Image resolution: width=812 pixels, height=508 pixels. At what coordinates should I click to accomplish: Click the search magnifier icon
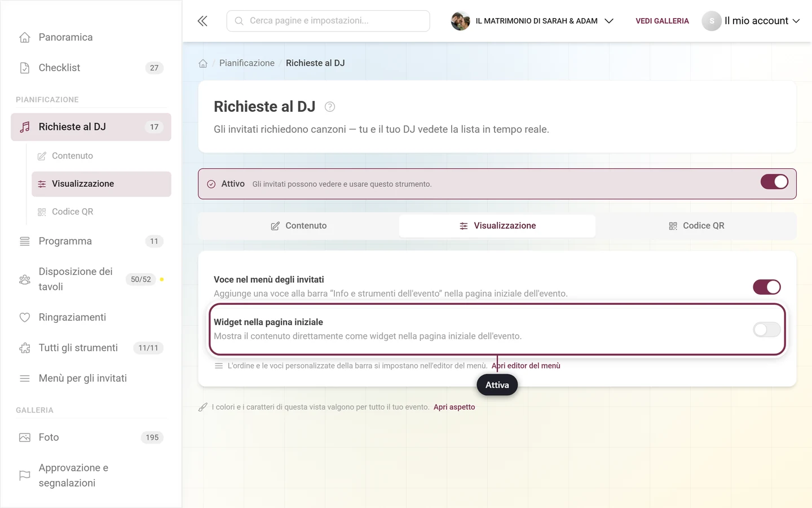[x=239, y=21]
